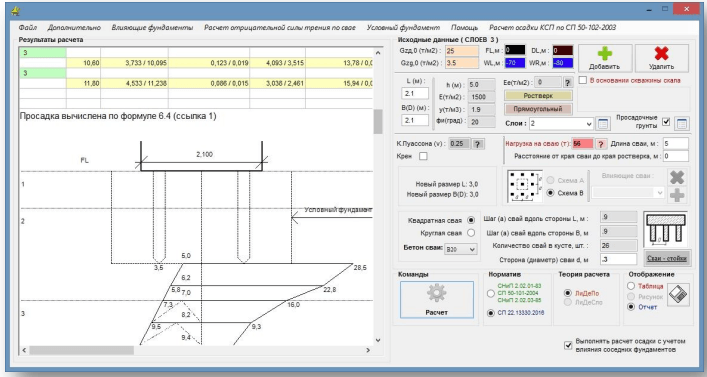Click gray cross icon near Влияющие сваи
The width and height of the screenshot is (707, 377).
[677, 177]
